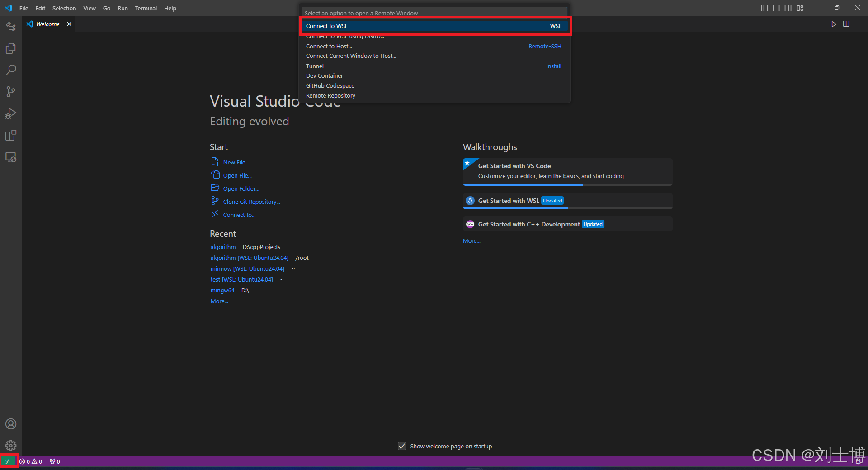Open recent algorithm [WSL: Ubuntu24.04]
Image resolution: width=868 pixels, height=470 pixels.
(249, 258)
